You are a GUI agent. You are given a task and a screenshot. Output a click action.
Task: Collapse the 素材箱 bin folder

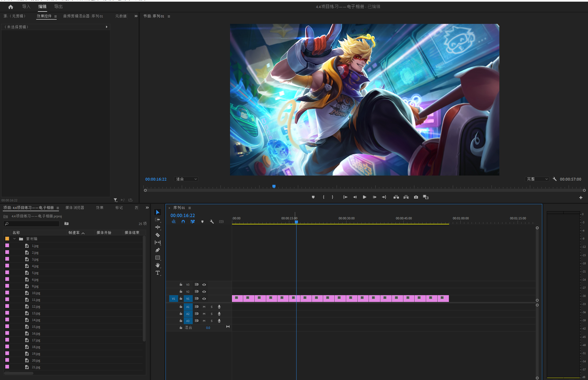click(x=14, y=239)
